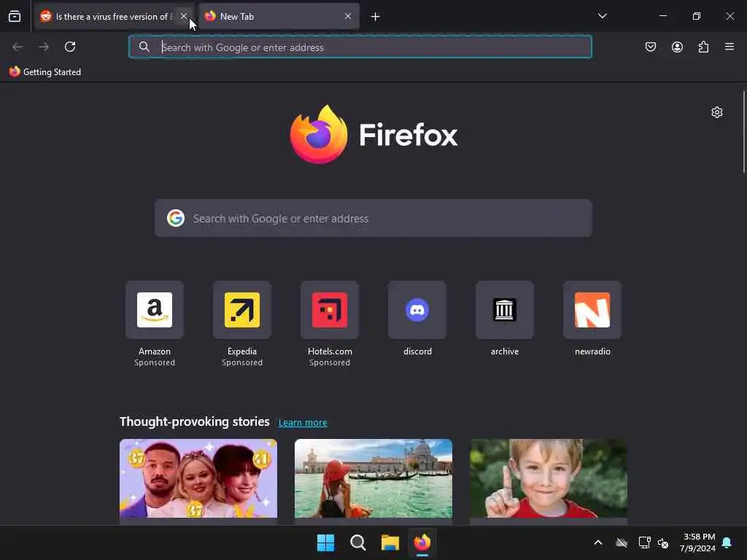The image size is (747, 560).
Task: Click the Learn more link
Action: pyautogui.click(x=303, y=422)
